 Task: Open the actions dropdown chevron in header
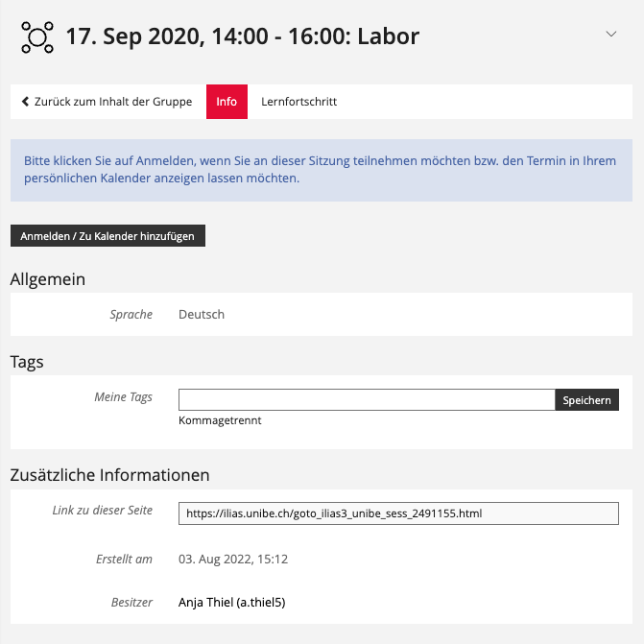pyautogui.click(x=611, y=34)
